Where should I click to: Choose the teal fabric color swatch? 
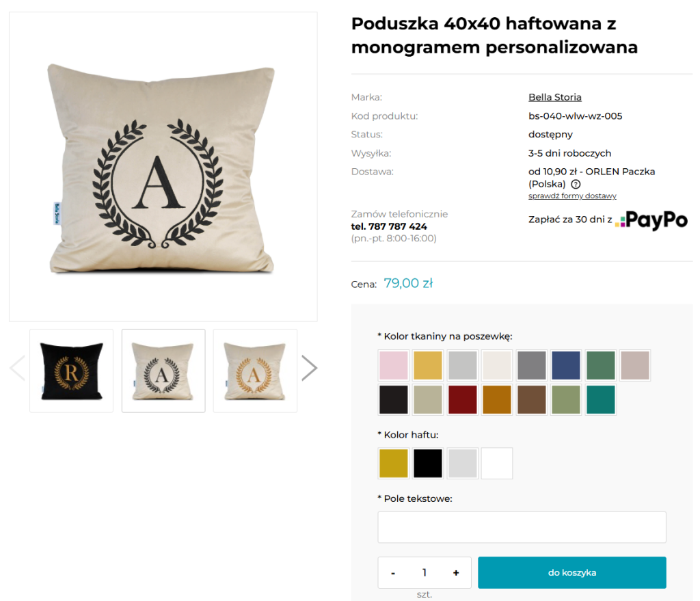[x=600, y=399]
